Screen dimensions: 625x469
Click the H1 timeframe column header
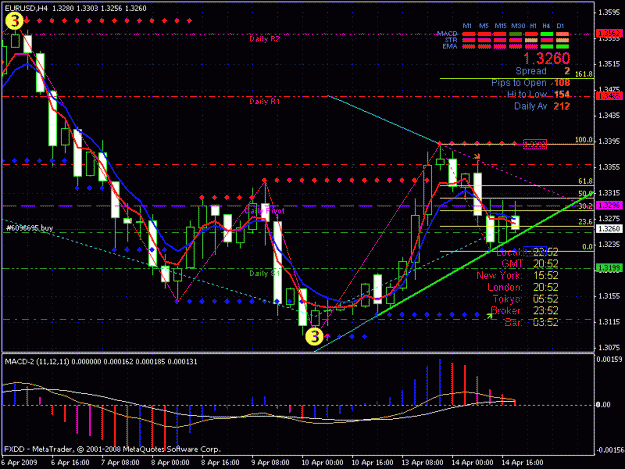coord(533,26)
